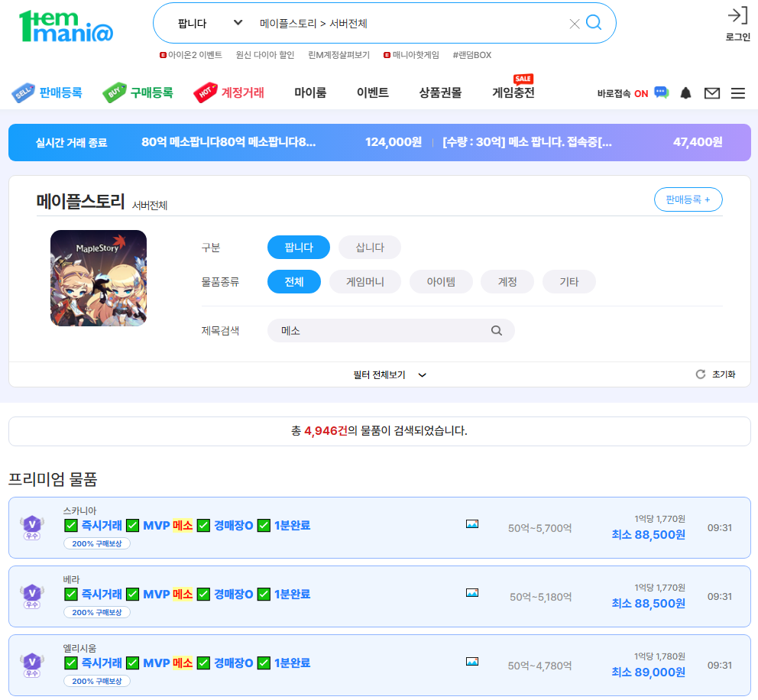Click the image icon in 엘리시움 row

point(472,661)
